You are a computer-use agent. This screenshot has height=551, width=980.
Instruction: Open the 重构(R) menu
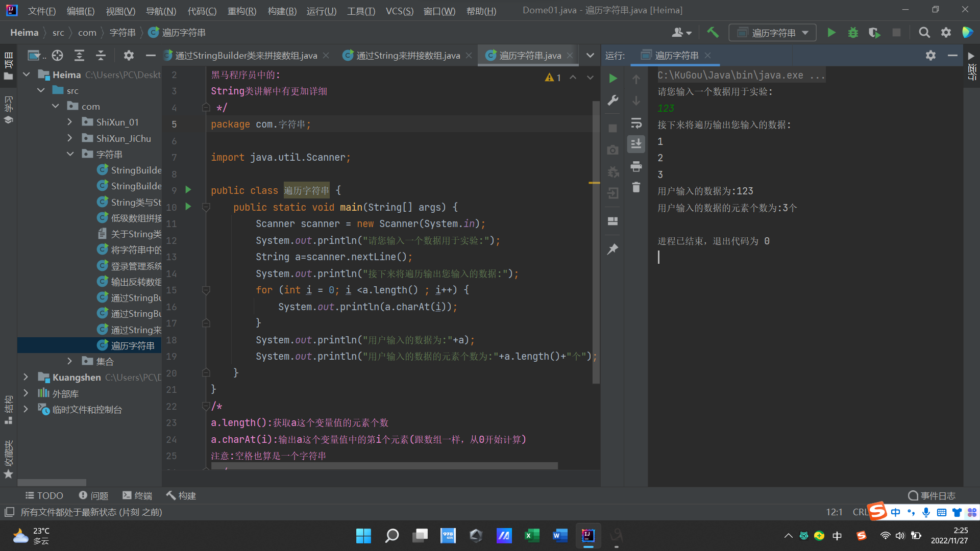tap(241, 11)
